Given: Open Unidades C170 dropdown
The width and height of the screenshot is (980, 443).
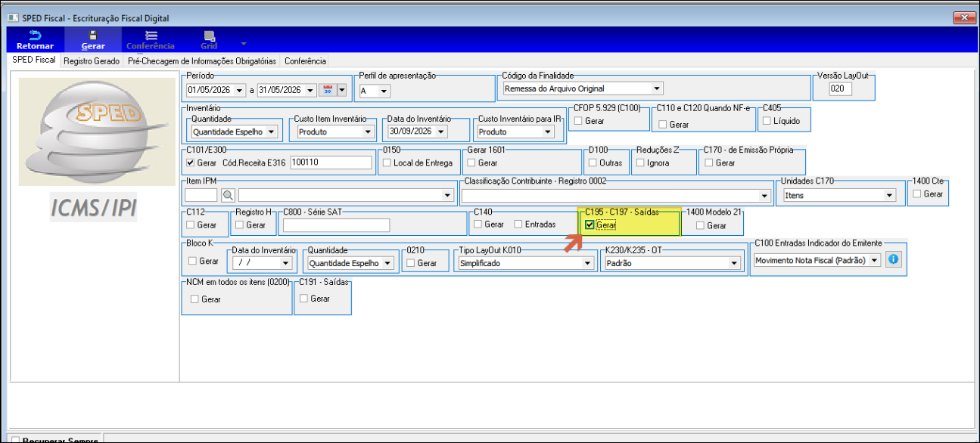Looking at the screenshot, I should click(x=890, y=195).
